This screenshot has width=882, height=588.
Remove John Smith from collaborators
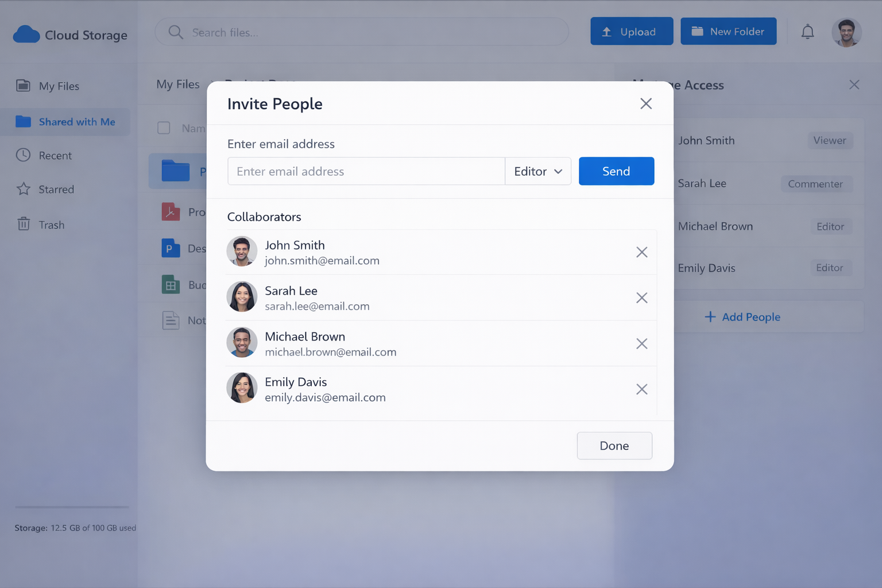641,252
